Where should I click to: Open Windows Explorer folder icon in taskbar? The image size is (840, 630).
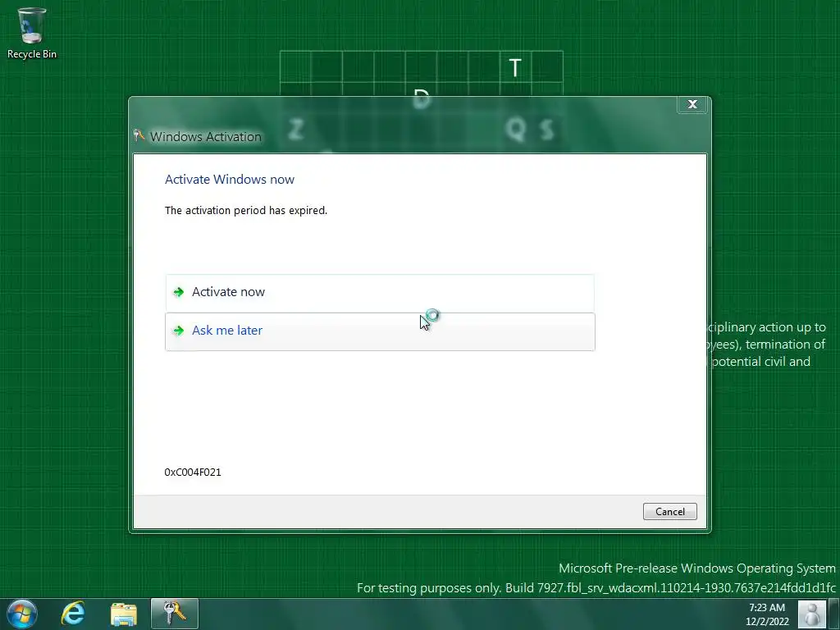tap(124, 614)
